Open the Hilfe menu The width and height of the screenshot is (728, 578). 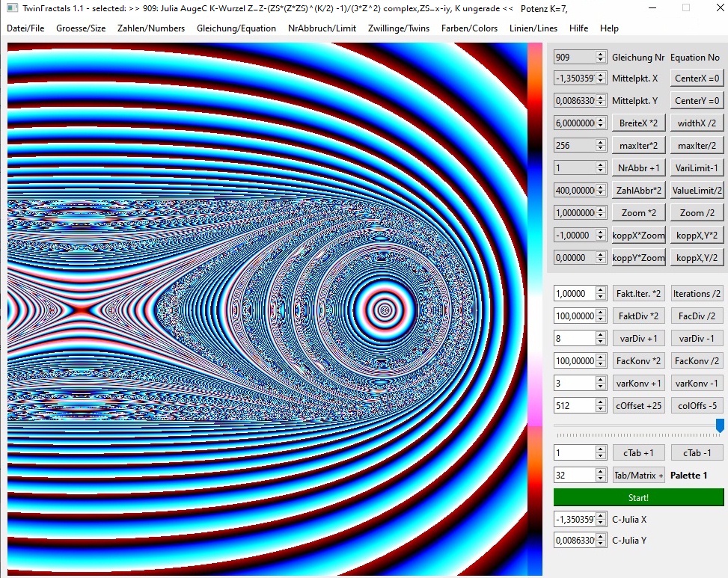[578, 28]
